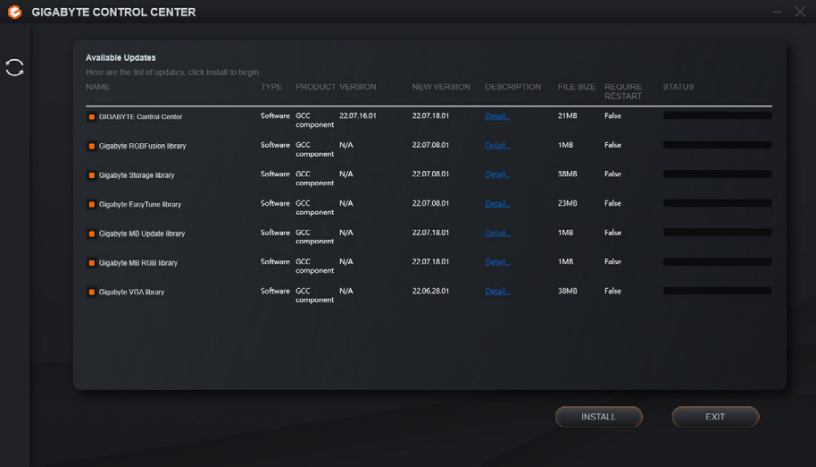Toggle the GIGABYTE Control Center update checkbox
This screenshot has height=467, width=816.
[x=92, y=117]
